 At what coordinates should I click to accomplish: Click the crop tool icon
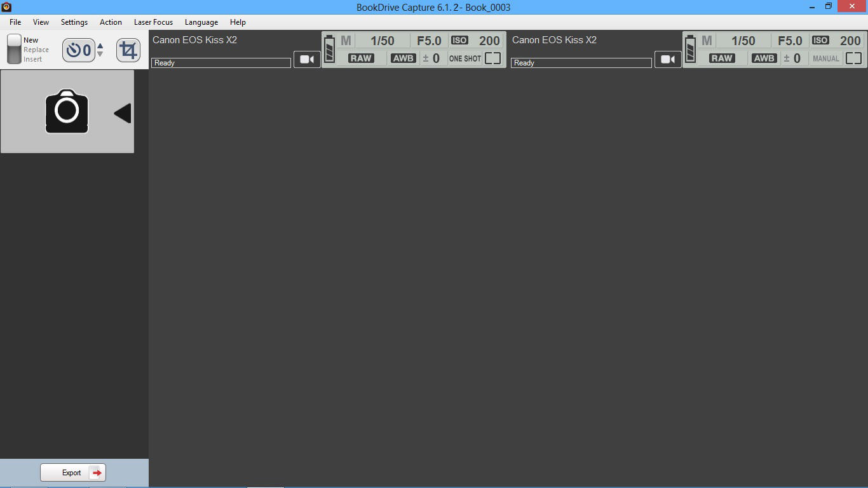coord(128,50)
